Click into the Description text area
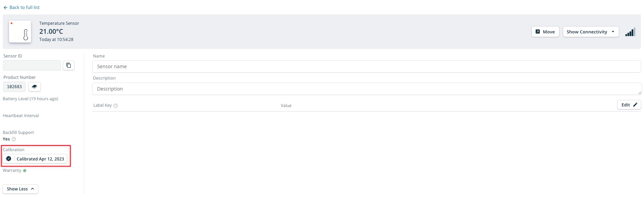This screenshot has width=644, height=198. tap(367, 89)
